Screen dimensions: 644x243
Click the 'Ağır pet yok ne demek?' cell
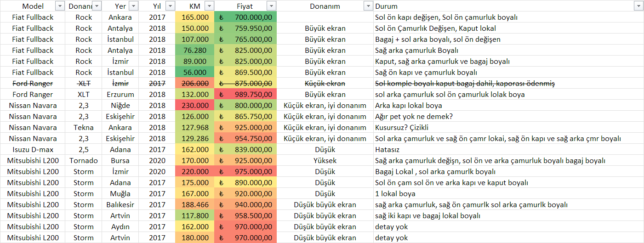(509, 116)
